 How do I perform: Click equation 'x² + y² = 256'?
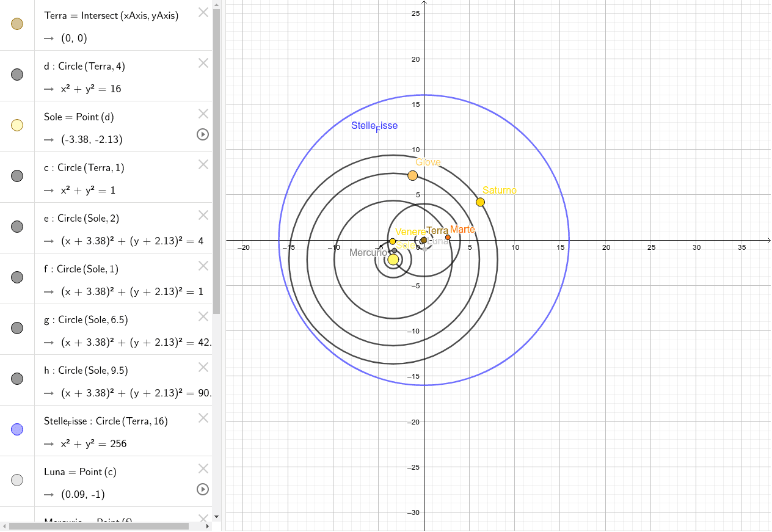click(93, 444)
